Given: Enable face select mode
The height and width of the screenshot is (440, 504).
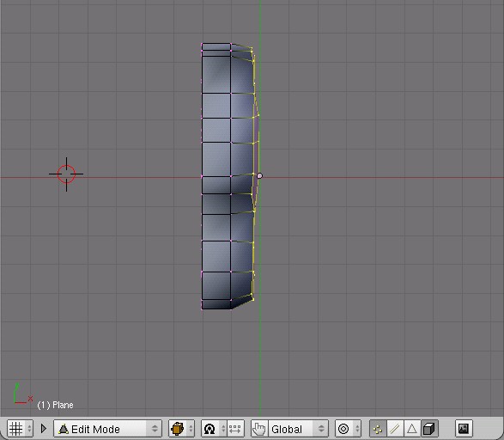Looking at the screenshot, I should coord(412,429).
